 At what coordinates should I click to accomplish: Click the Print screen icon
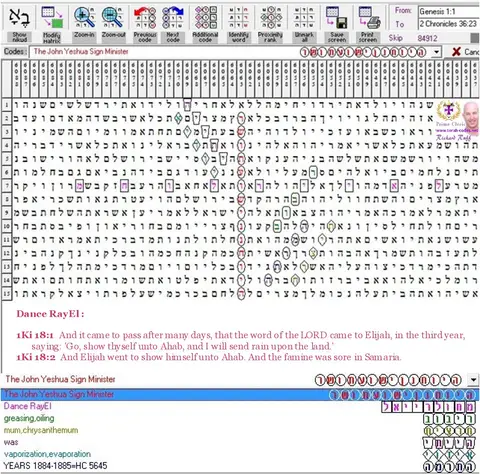pyautogui.click(x=369, y=17)
